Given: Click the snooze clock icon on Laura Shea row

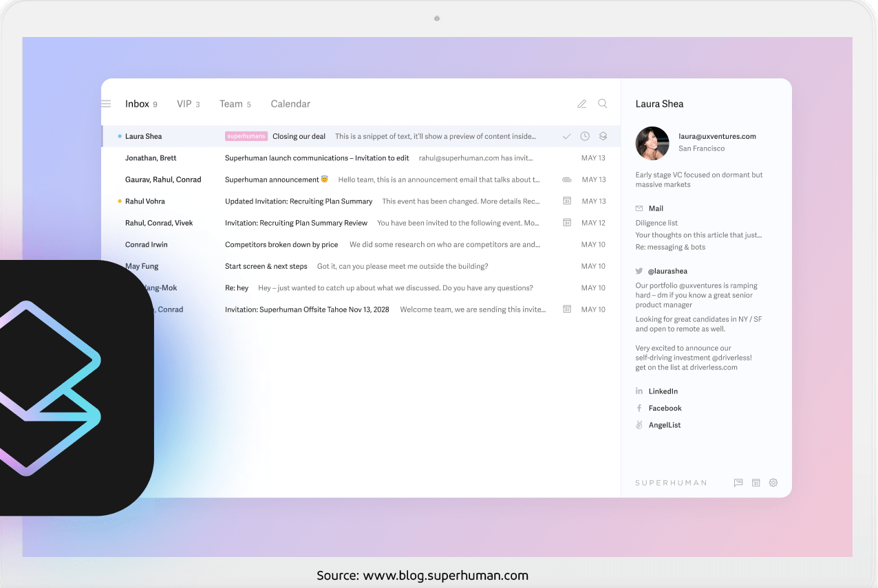Looking at the screenshot, I should (585, 136).
